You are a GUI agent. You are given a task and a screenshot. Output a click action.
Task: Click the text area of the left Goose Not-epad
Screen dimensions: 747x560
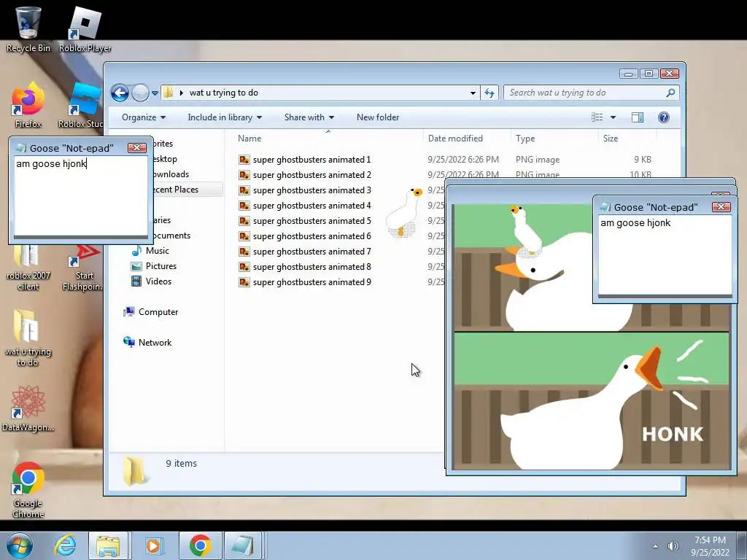click(80, 195)
